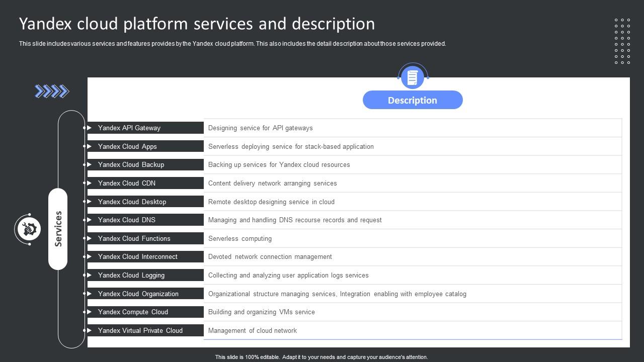Click the services gear-wrench icon
The width and height of the screenshot is (644, 362).
point(29,229)
